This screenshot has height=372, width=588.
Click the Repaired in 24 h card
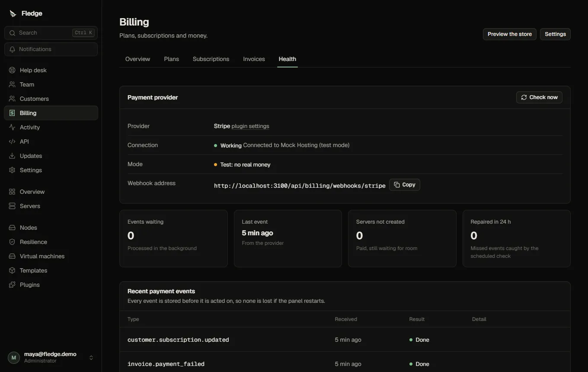(x=517, y=238)
